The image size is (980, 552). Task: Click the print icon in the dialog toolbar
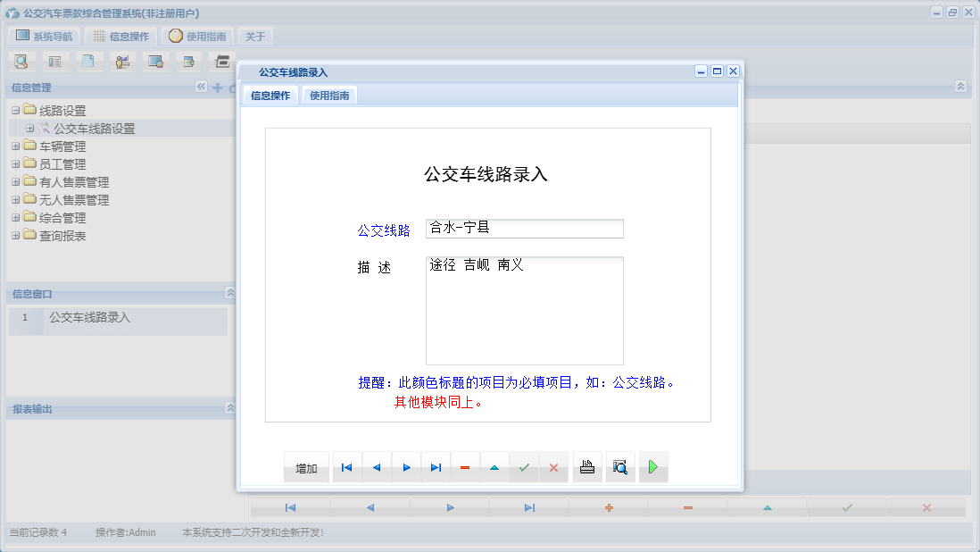pos(586,466)
